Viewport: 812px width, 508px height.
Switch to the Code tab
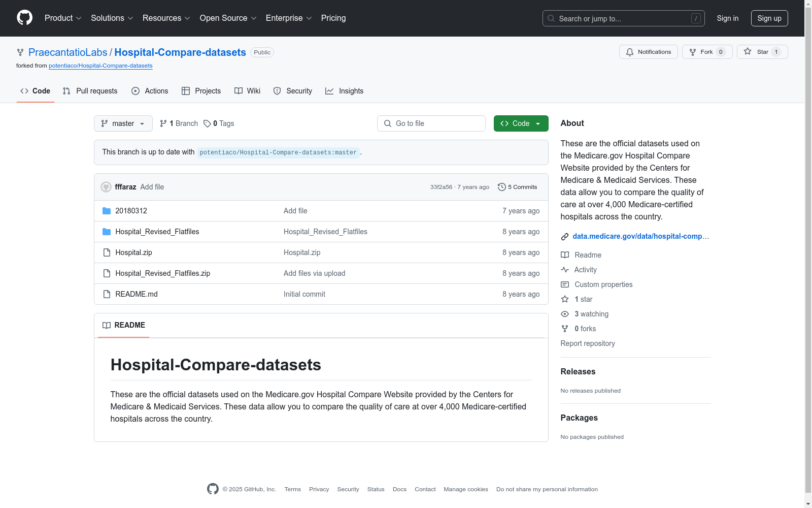36,91
